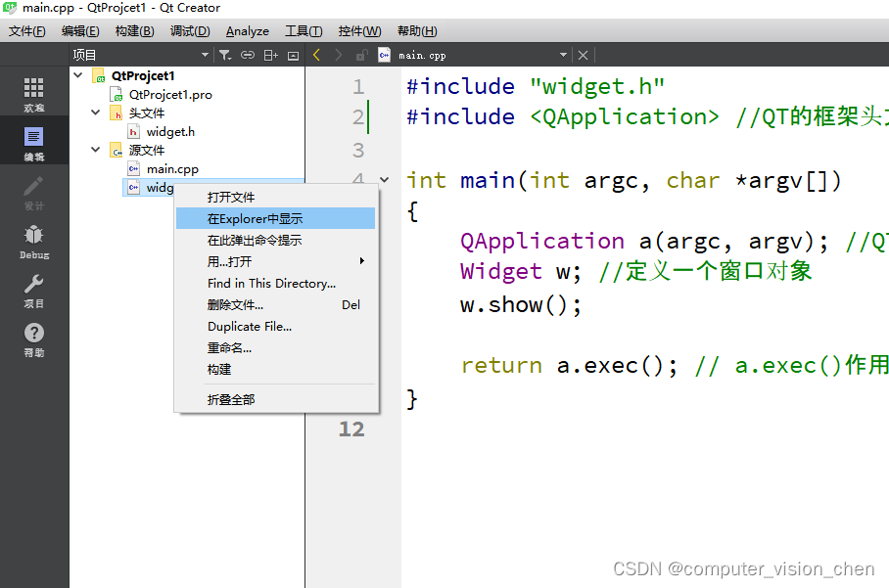The image size is (889, 588).
Task: Open the Analyze menu
Action: [x=247, y=31]
